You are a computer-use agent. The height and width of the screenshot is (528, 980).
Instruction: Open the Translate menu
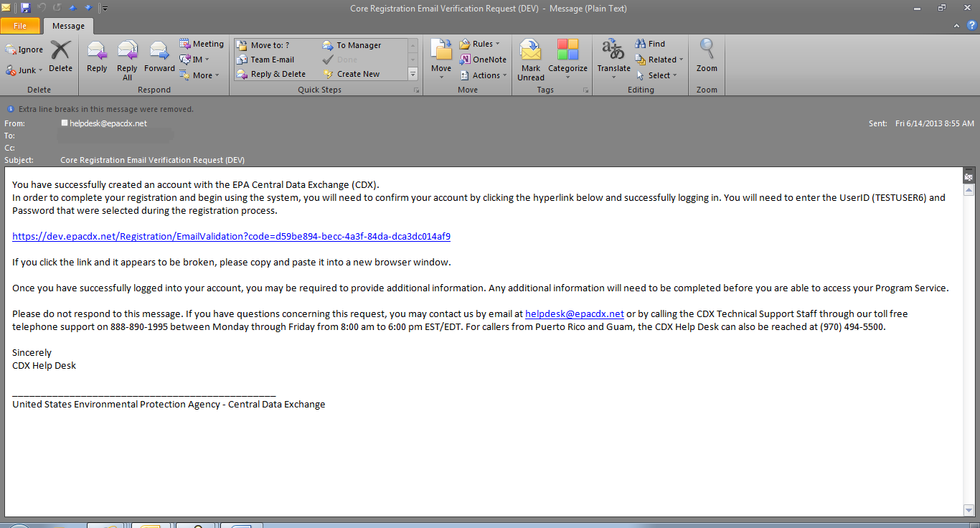(613, 60)
